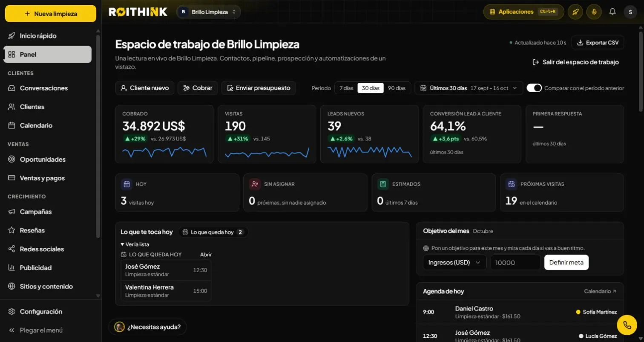The height and width of the screenshot is (342, 644).
Task: Click the yellow phone call button
Action: 627,325
